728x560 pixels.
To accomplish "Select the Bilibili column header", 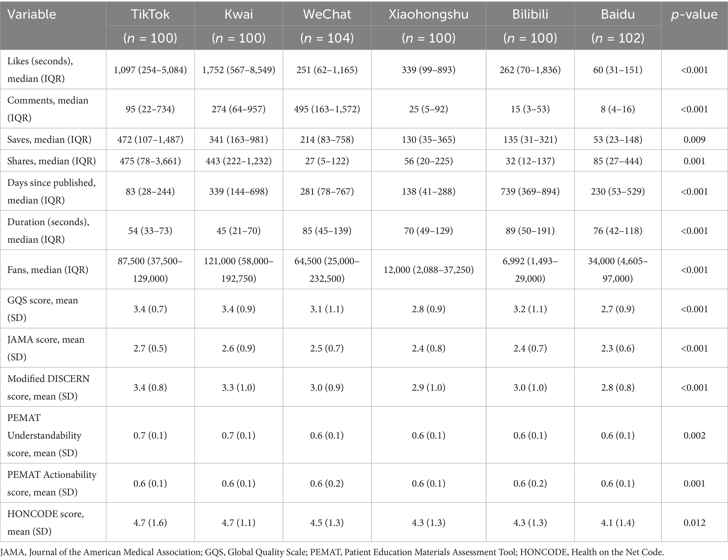I will [x=530, y=14].
